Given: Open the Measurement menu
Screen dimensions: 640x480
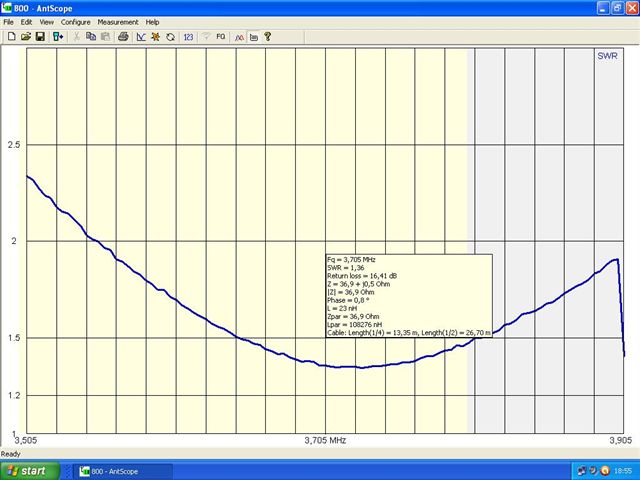Looking at the screenshot, I should (x=118, y=22).
